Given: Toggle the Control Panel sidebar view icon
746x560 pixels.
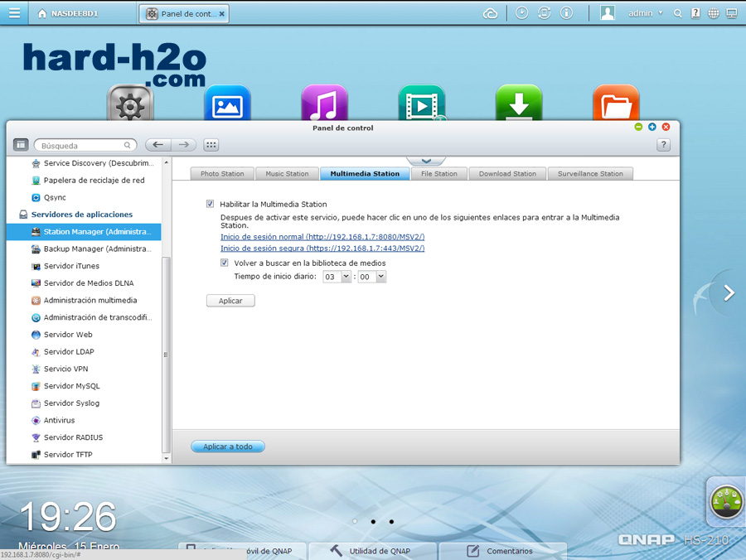Looking at the screenshot, I should (21, 144).
